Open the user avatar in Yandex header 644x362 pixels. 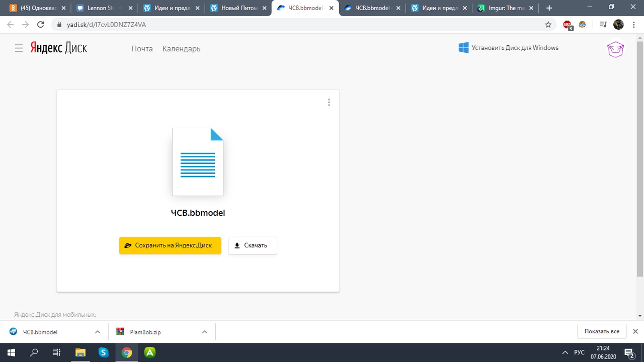click(615, 49)
